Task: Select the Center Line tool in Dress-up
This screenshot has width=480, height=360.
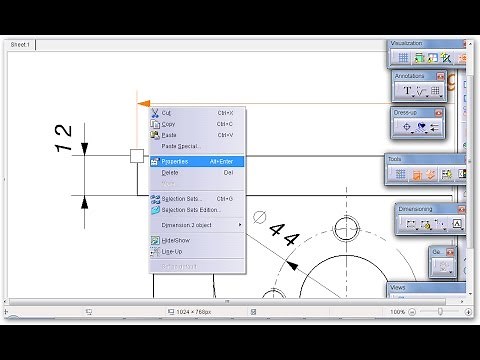Action: click(406, 127)
